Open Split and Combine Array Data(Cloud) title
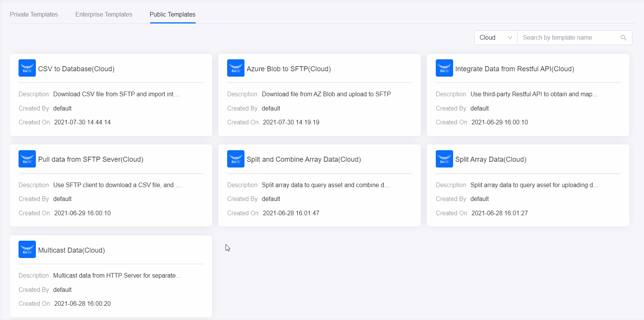This screenshot has height=320, width=644. point(303,159)
